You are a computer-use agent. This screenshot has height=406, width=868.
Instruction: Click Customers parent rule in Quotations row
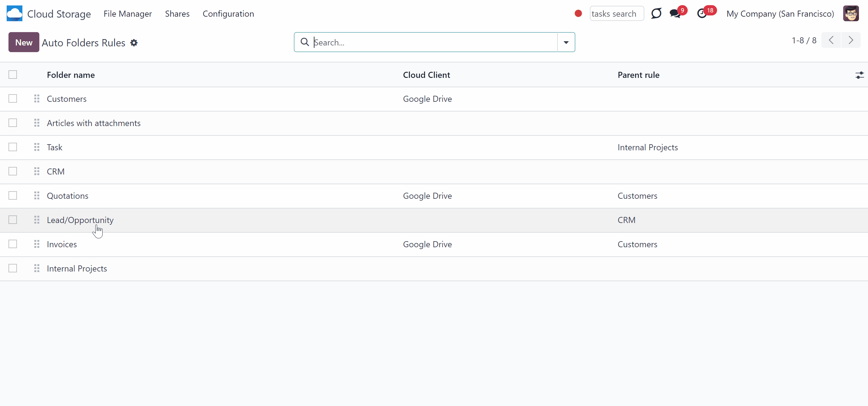[x=637, y=196]
